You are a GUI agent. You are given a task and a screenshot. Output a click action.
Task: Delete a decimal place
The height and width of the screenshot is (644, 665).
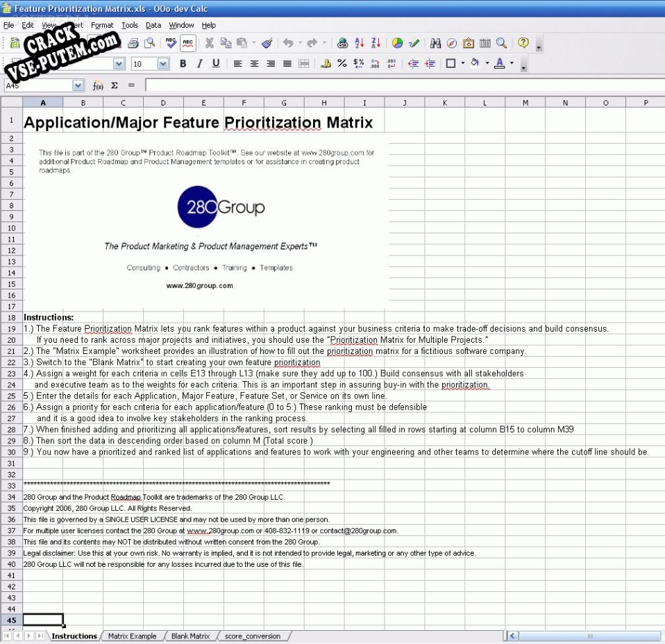[x=392, y=63]
